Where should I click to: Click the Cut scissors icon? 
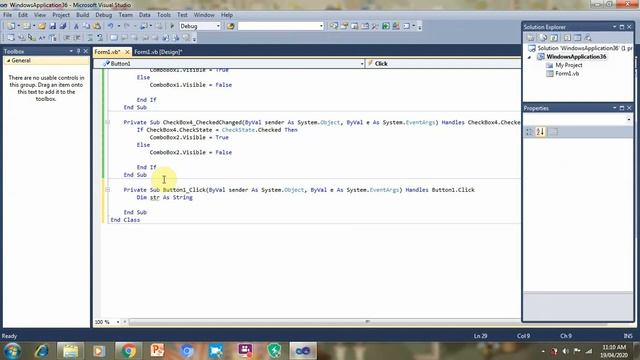point(76,26)
